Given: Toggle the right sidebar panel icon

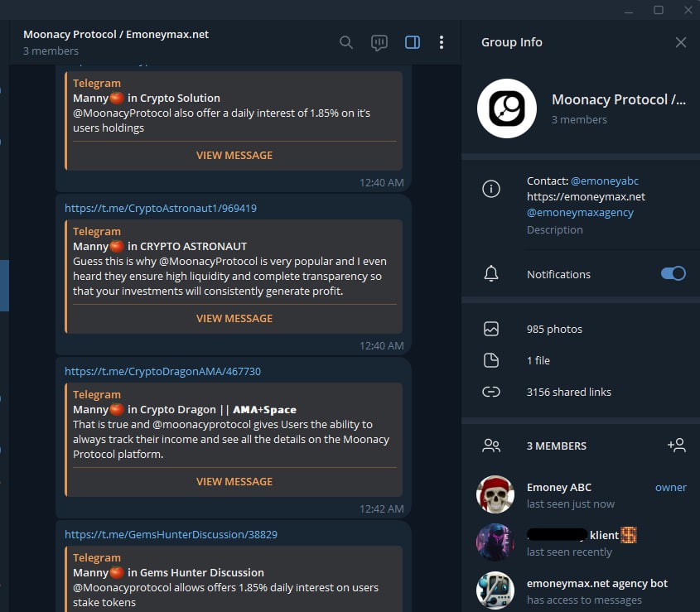Looking at the screenshot, I should pyautogui.click(x=412, y=42).
